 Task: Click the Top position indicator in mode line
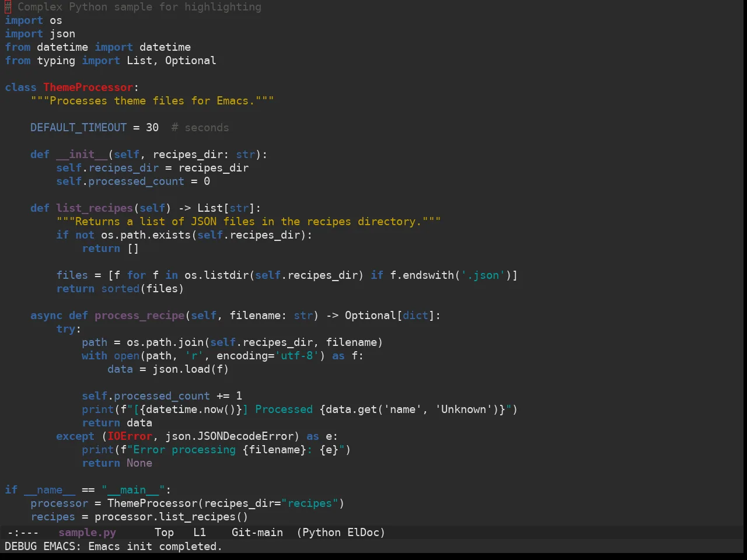click(x=164, y=533)
